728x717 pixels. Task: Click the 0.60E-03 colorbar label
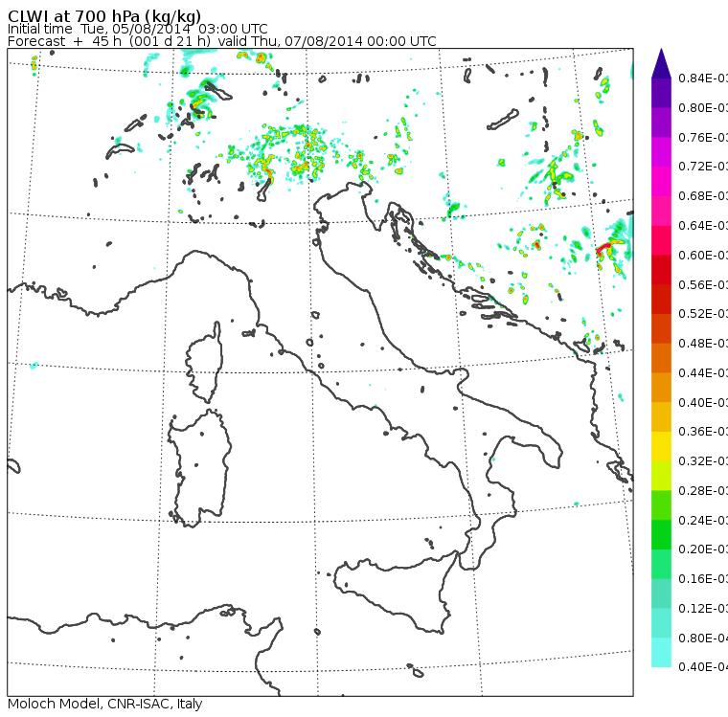coord(703,256)
